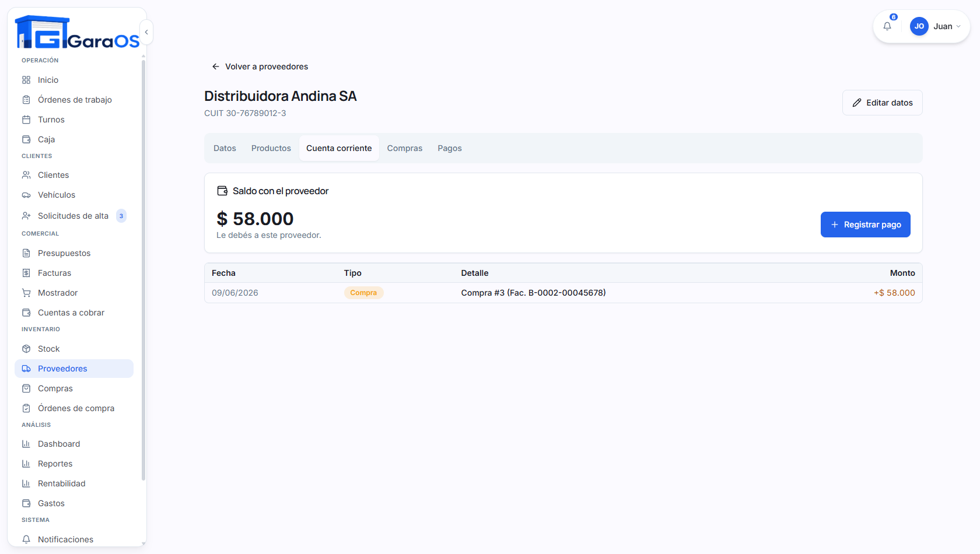
Task: Click the Editar datos button
Action: point(882,103)
